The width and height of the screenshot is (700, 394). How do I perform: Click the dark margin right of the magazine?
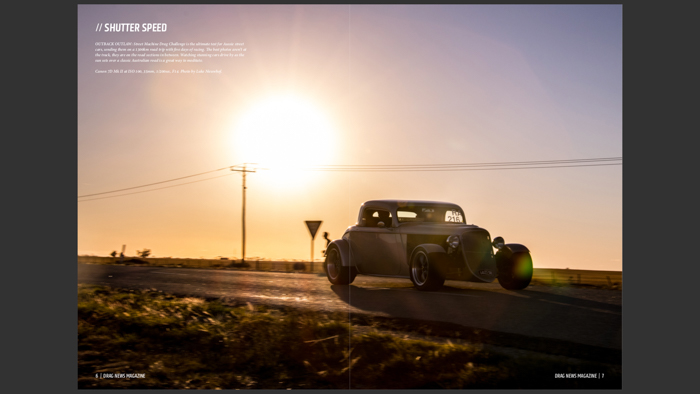(x=661, y=197)
